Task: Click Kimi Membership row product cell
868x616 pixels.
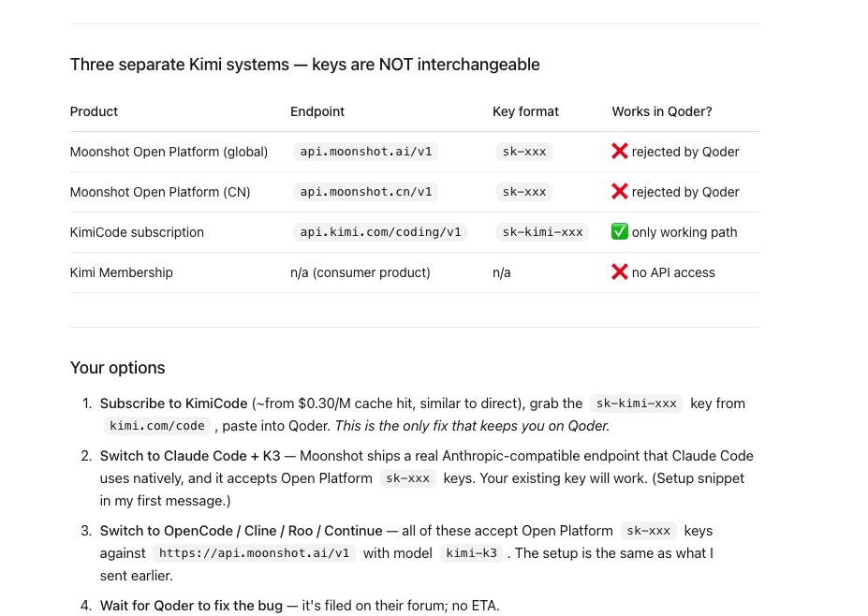Action: (121, 272)
